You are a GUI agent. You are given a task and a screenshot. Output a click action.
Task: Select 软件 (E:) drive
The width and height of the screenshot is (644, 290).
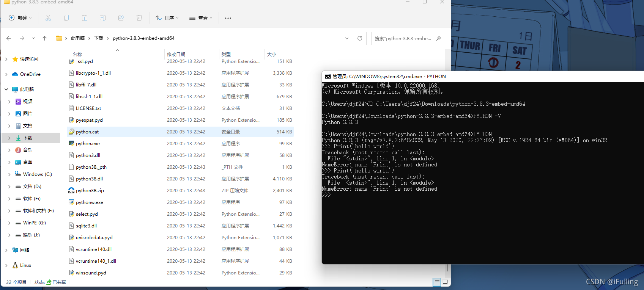pyautogui.click(x=32, y=199)
